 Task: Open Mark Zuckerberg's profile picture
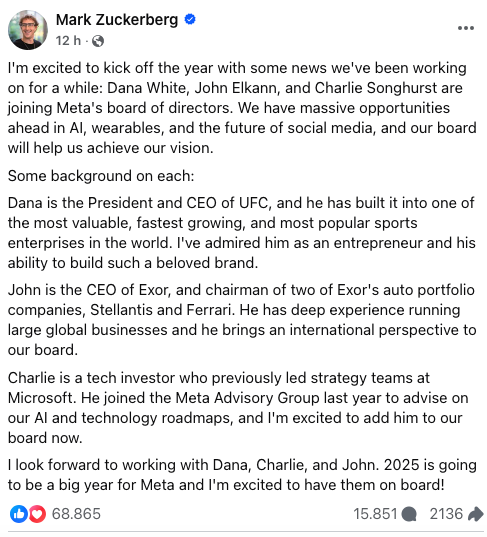[x=28, y=30]
